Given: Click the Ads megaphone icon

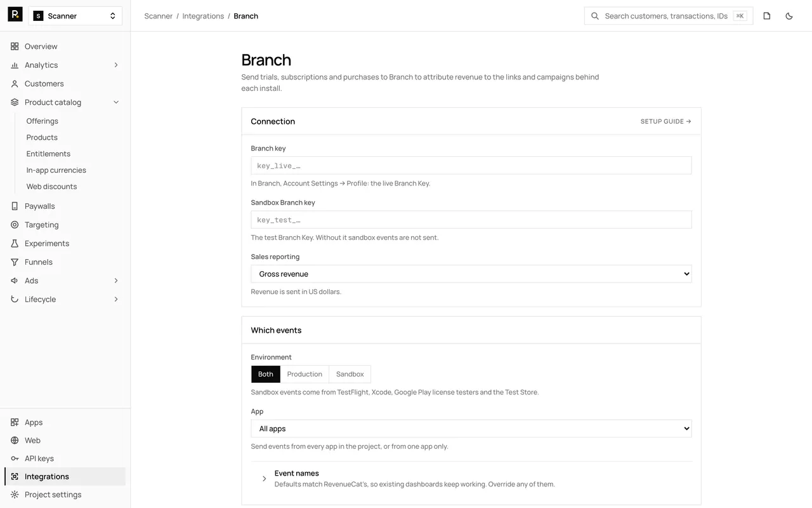Looking at the screenshot, I should point(15,281).
